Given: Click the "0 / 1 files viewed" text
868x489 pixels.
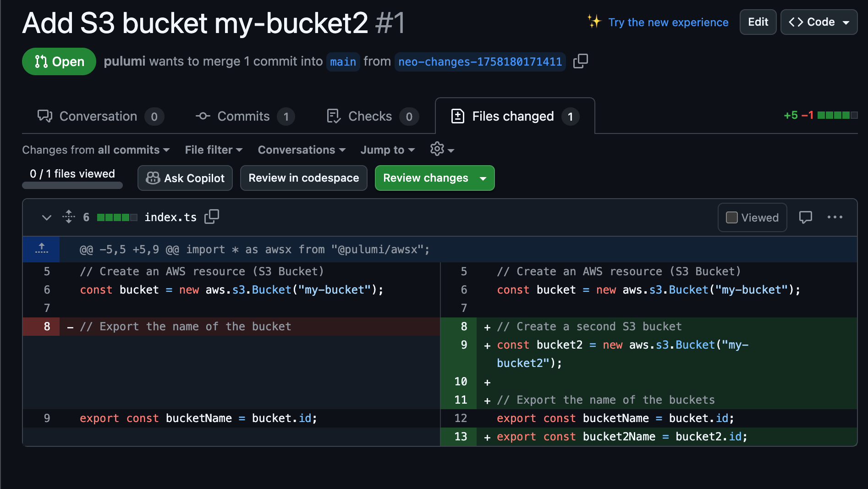Looking at the screenshot, I should (72, 174).
